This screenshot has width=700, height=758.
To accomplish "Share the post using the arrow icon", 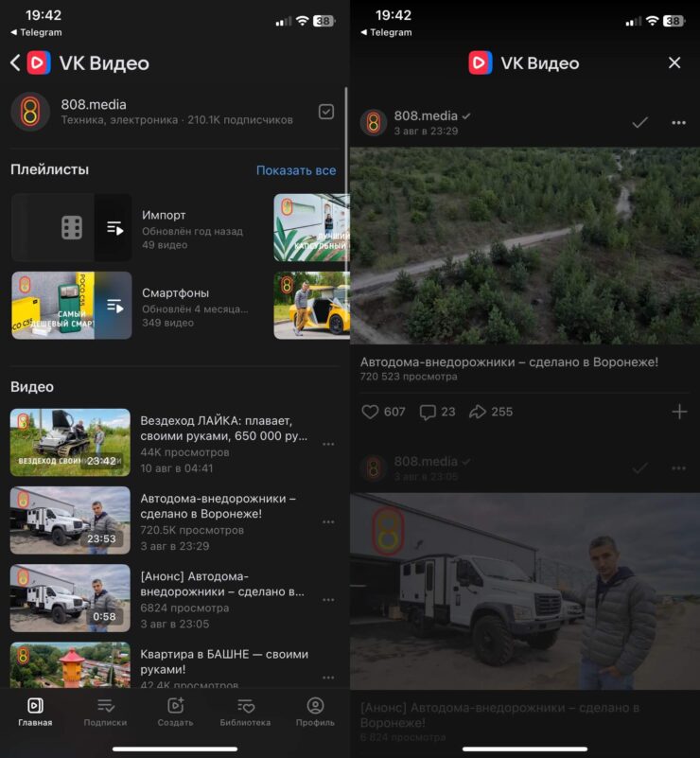I will pyautogui.click(x=478, y=412).
